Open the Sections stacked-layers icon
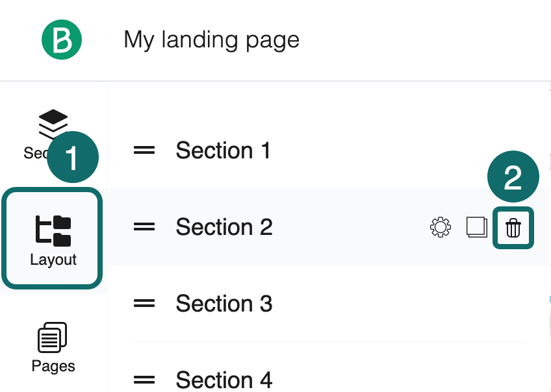This screenshot has height=392, width=551. 53,123
